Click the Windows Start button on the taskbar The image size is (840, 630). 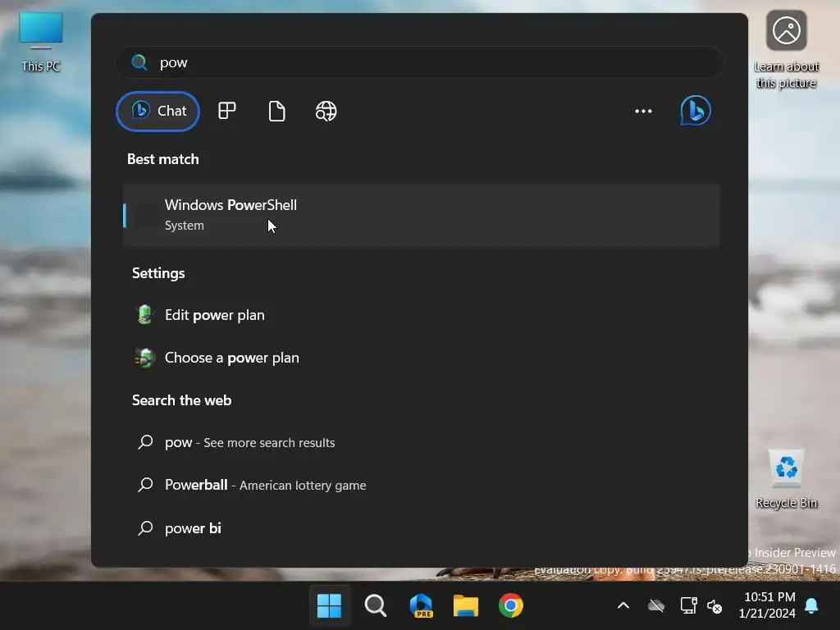pyautogui.click(x=329, y=606)
